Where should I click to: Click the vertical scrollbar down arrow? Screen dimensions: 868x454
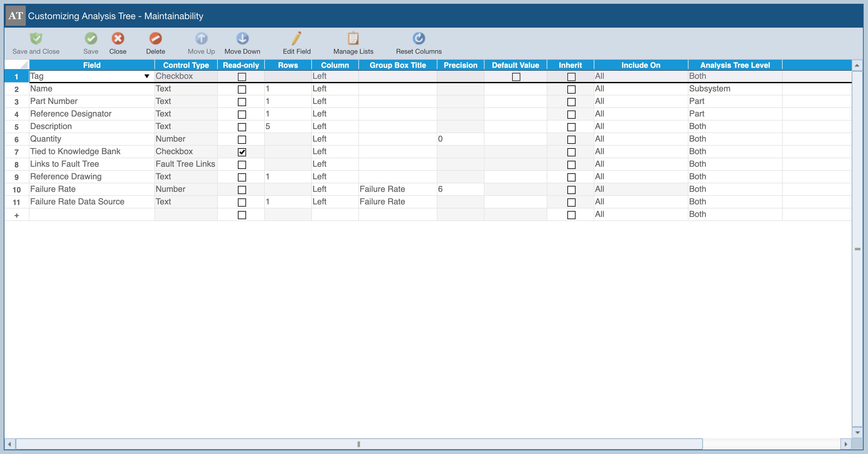point(857,432)
